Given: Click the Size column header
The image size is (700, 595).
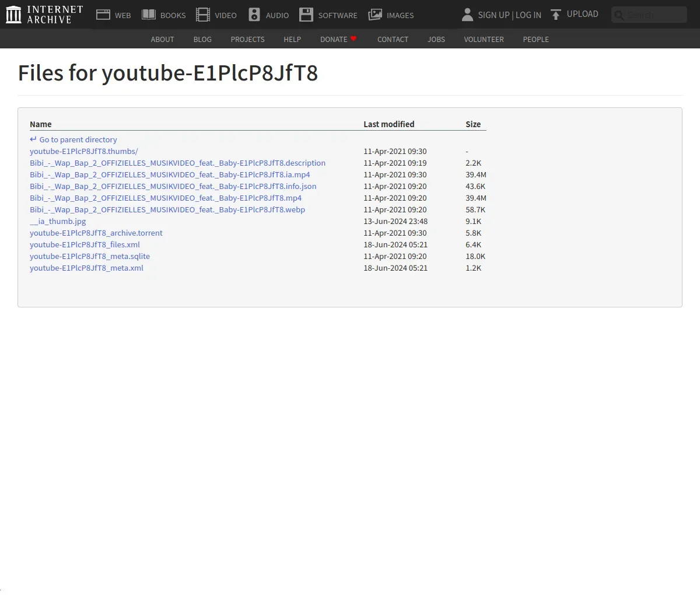Looking at the screenshot, I should pos(473,124).
